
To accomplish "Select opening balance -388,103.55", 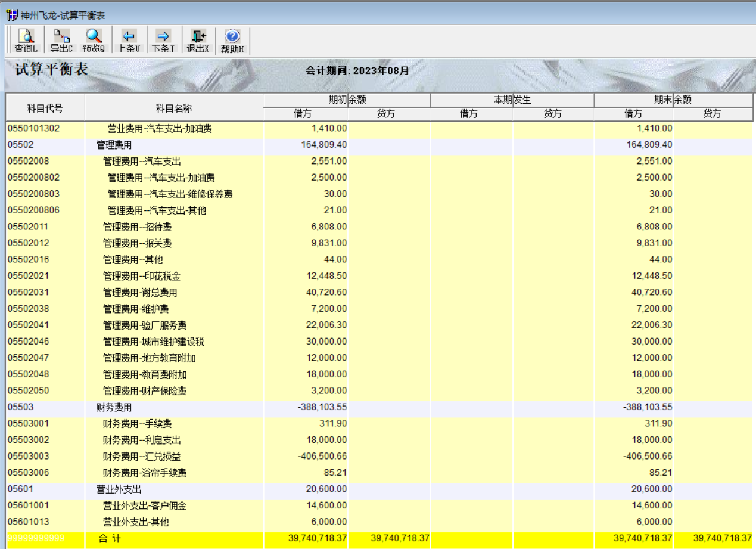I will pos(322,407).
